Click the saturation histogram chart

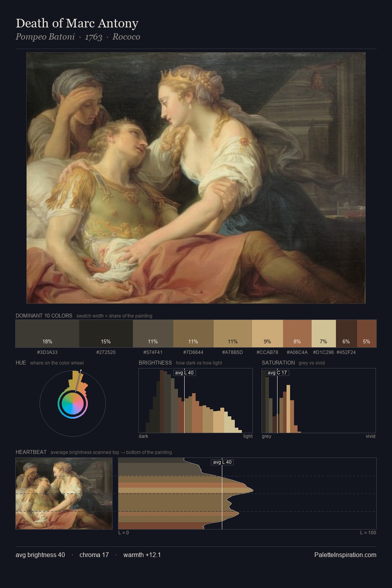click(319, 401)
